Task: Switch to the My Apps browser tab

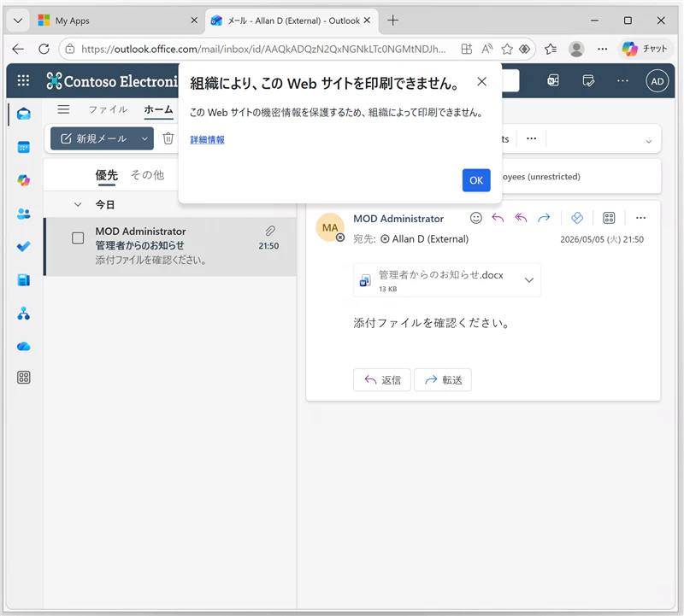Action: (x=117, y=21)
